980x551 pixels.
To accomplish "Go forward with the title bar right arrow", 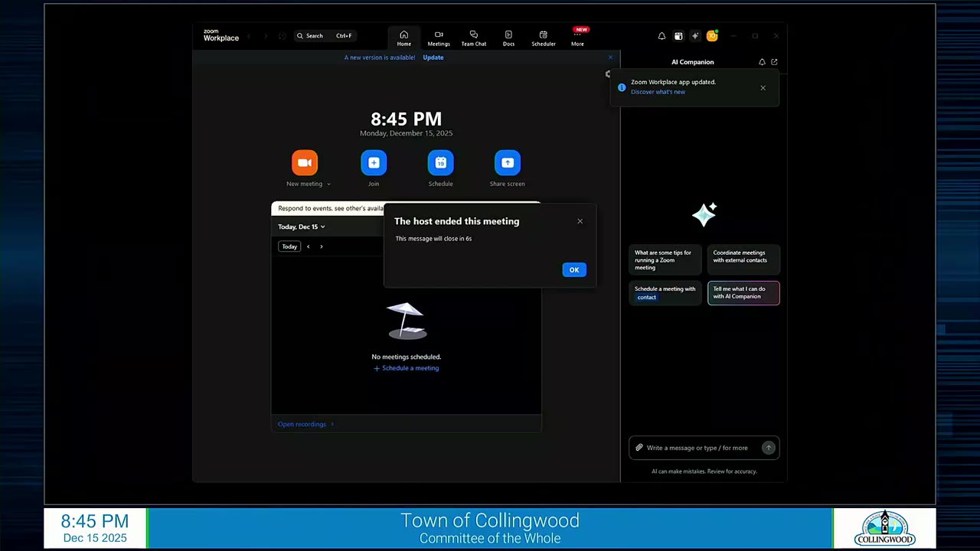I will 266,36.
